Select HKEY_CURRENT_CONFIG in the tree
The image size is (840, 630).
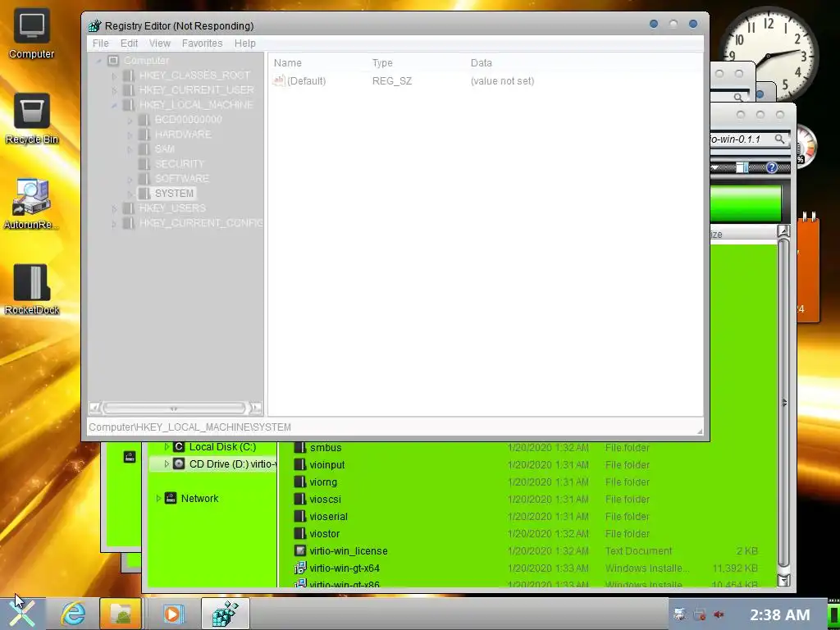pyautogui.click(x=201, y=223)
